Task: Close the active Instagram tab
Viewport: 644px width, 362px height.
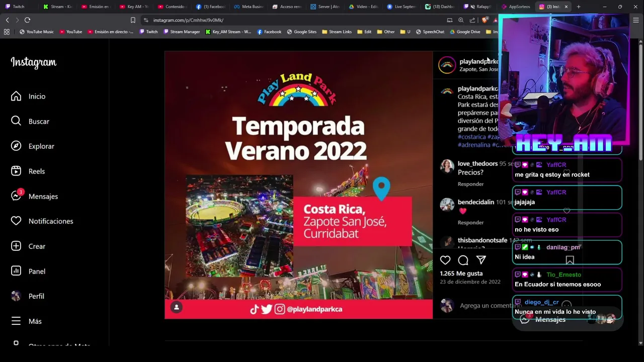Action: click(566, 7)
